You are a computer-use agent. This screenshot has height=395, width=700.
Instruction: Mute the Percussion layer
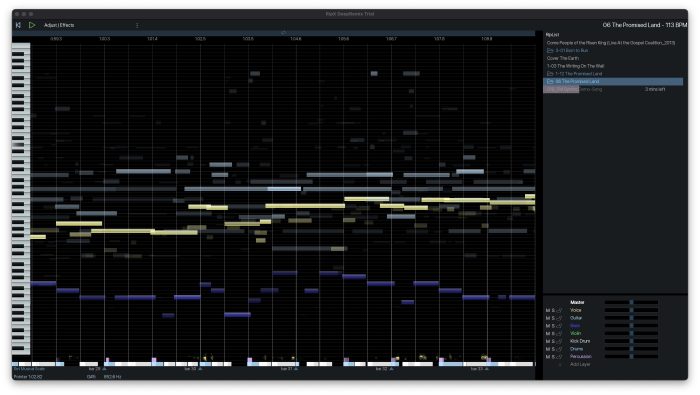click(548, 357)
